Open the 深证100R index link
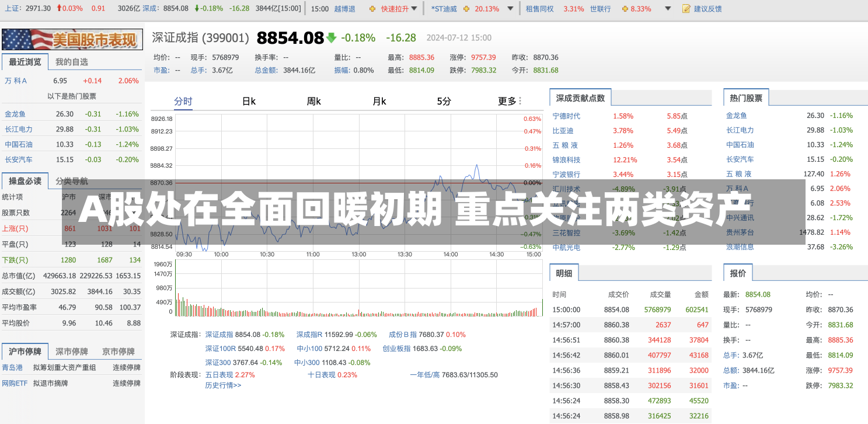 coord(220,349)
